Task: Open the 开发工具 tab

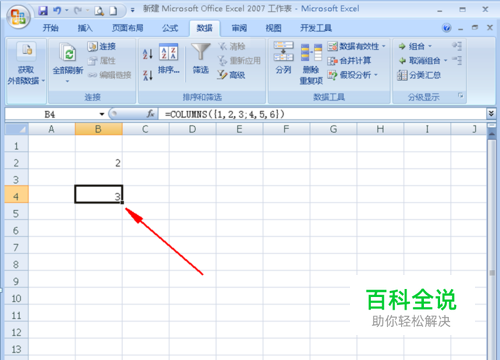Action: [316, 28]
